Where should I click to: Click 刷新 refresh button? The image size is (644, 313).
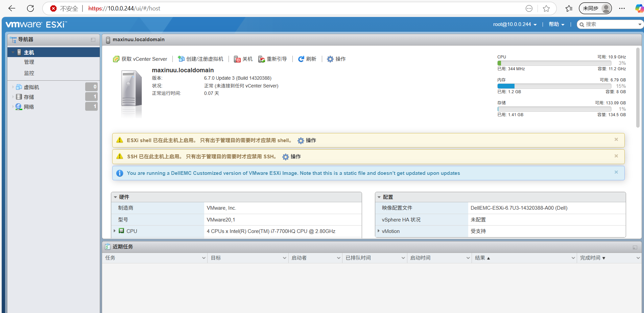point(307,59)
